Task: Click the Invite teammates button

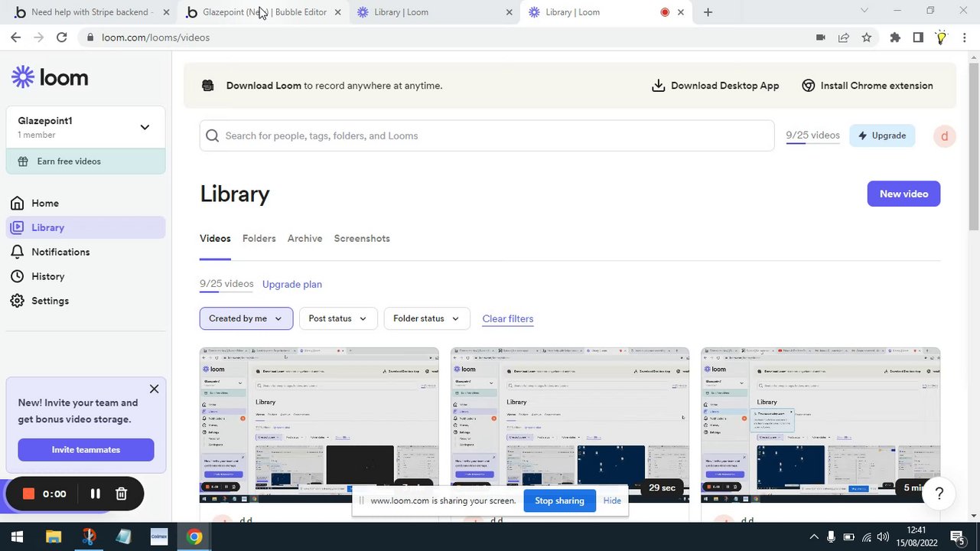Action: [86, 449]
